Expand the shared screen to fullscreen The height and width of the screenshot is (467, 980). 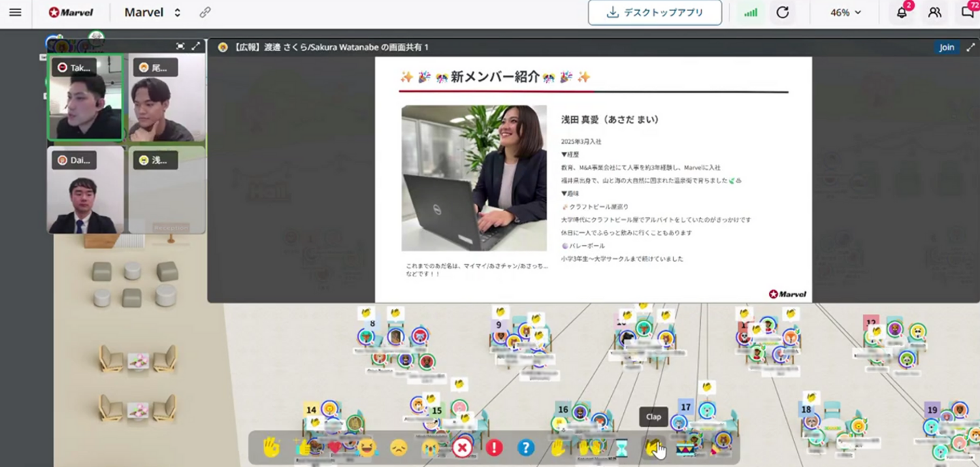(970, 47)
